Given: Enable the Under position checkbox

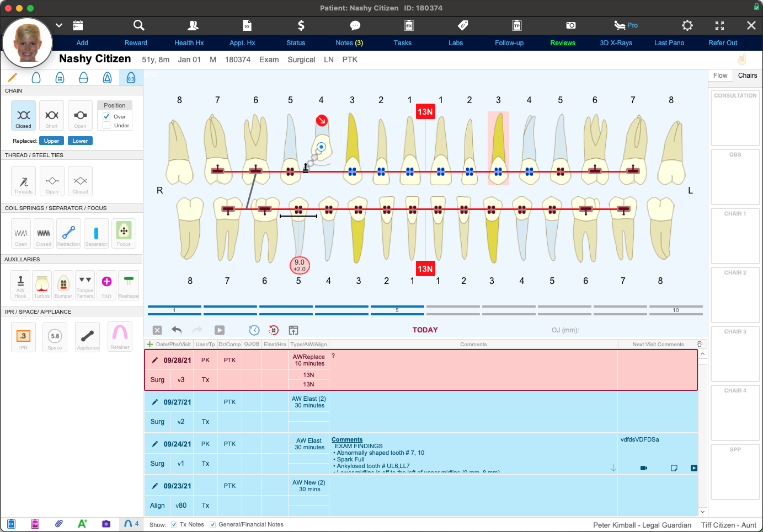Looking at the screenshot, I should [x=106, y=126].
